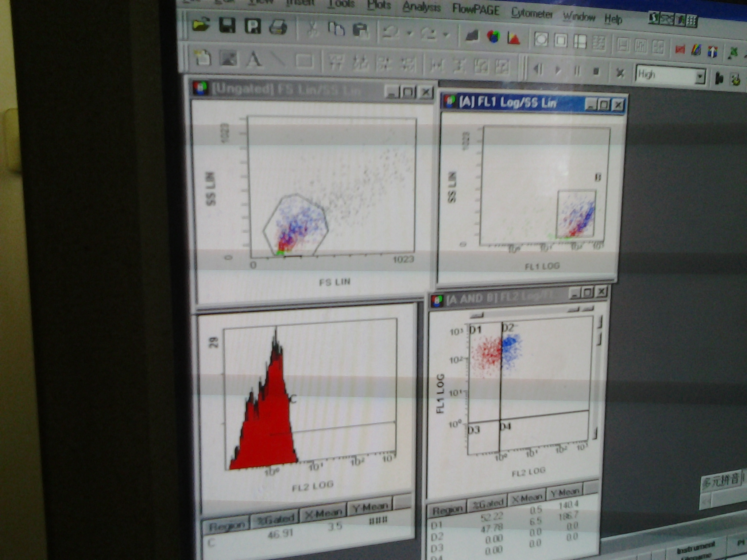
Task: Click the X abort button beside stop
Action: pos(620,73)
